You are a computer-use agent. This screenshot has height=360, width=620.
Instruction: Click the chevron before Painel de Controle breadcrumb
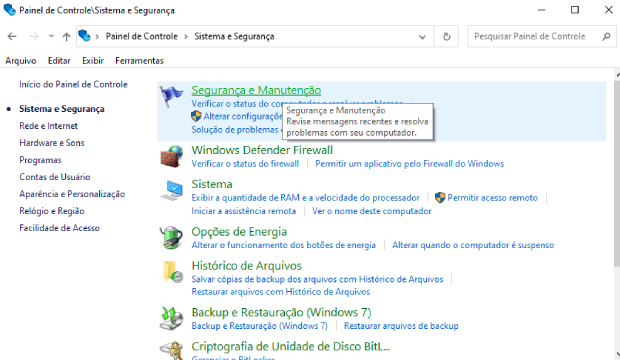[x=97, y=37]
